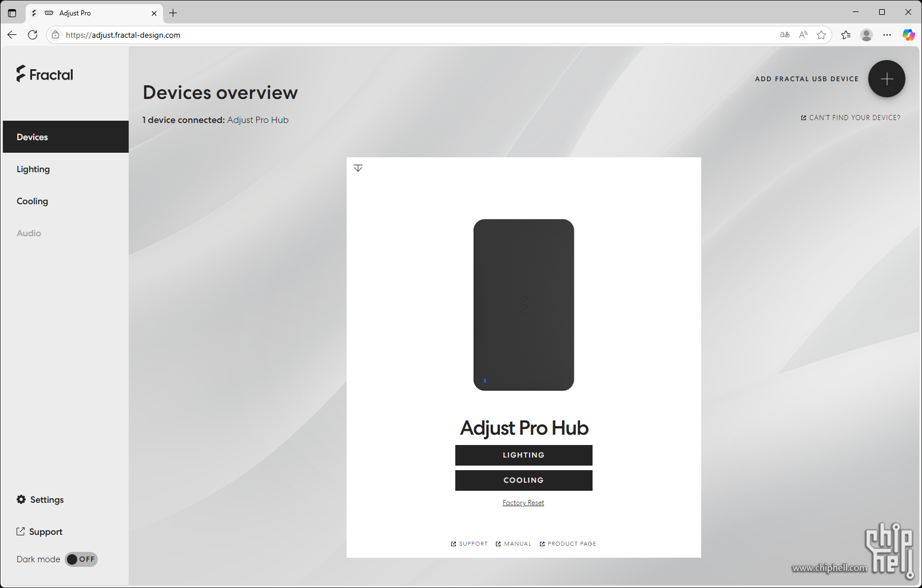Click the Factory Reset link
Image resolution: width=922 pixels, height=588 pixels.
(523, 503)
